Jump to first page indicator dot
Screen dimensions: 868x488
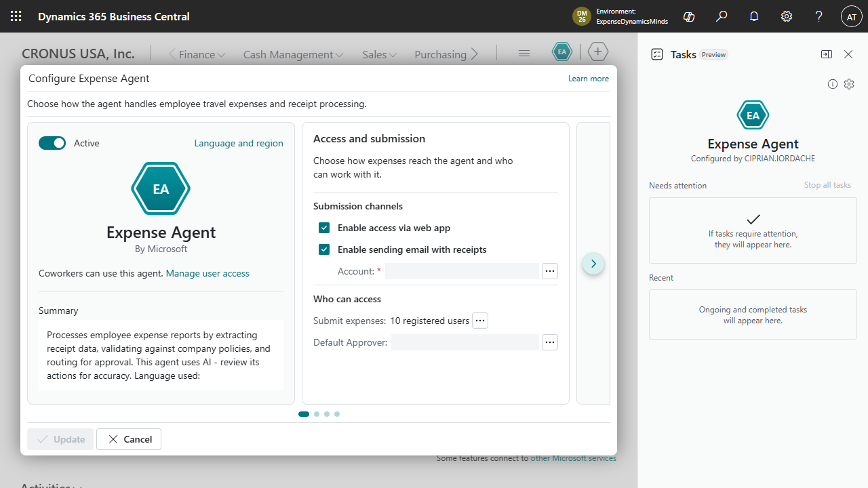304,414
